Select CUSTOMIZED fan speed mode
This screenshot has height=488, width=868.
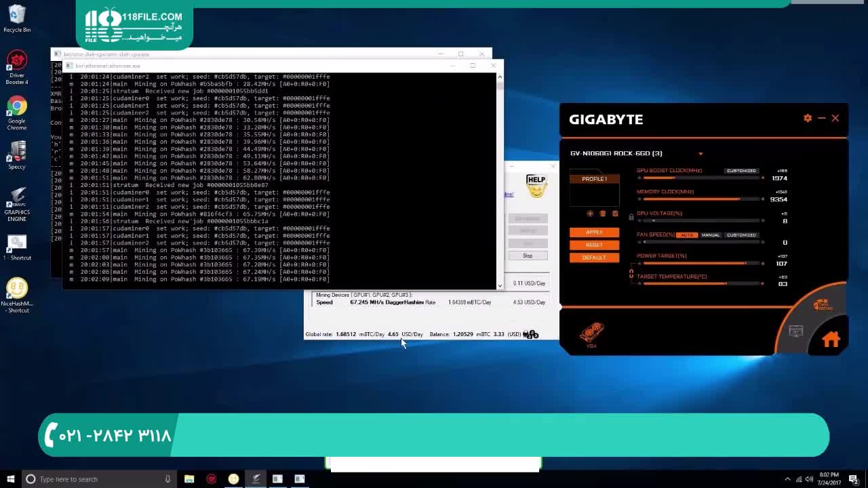tap(741, 235)
